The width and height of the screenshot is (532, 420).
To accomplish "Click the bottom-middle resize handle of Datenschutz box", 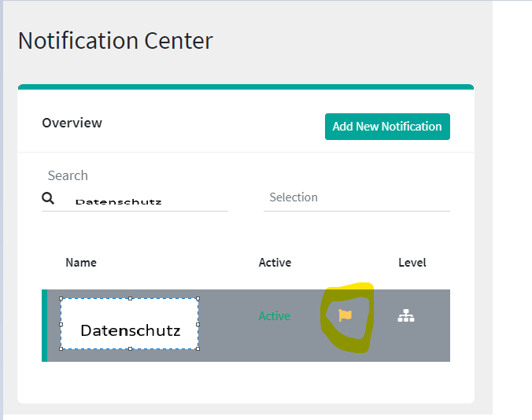I will pyautogui.click(x=129, y=348).
